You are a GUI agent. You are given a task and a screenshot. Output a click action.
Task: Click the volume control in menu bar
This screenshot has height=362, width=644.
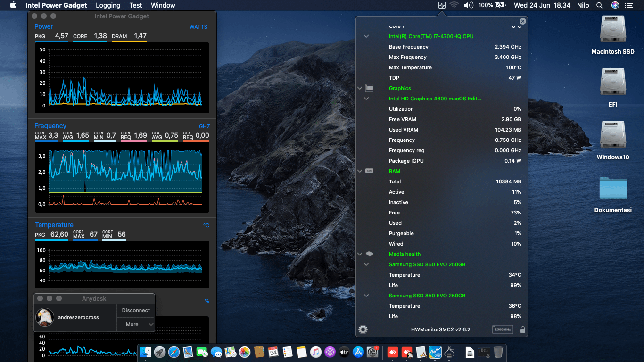pyautogui.click(x=468, y=5)
